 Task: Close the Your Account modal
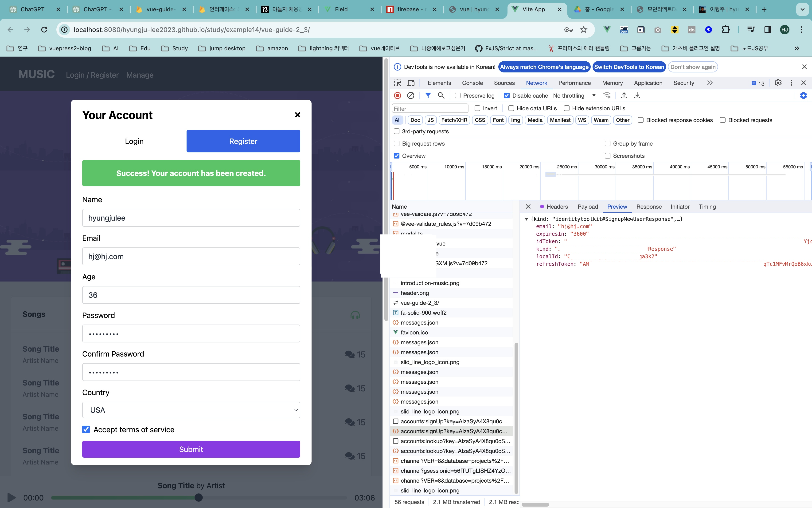click(x=297, y=115)
